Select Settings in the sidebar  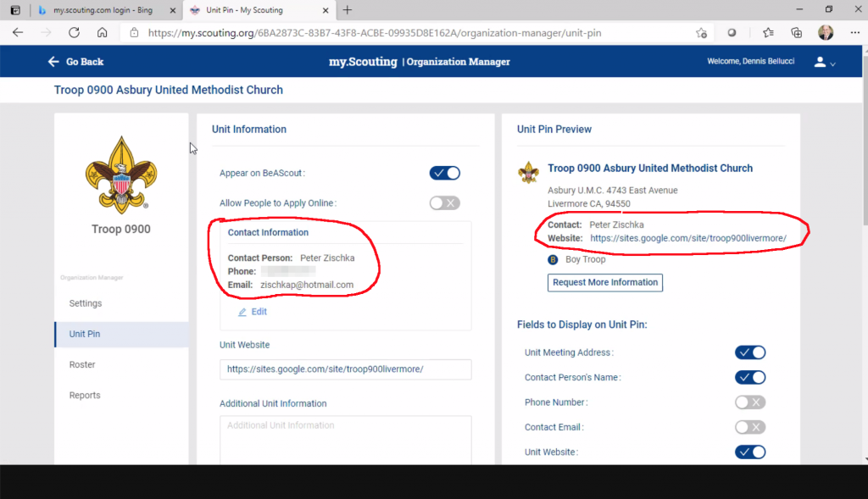pos(85,303)
